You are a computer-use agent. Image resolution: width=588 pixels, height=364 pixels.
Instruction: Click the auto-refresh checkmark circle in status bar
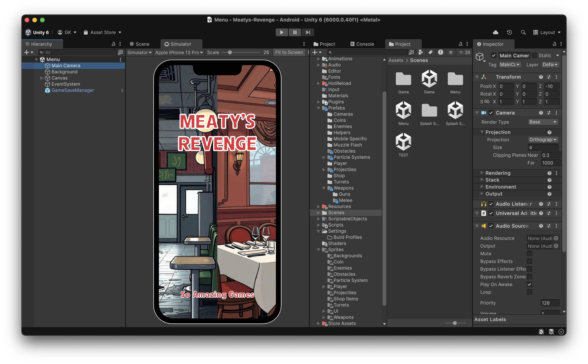561,332
